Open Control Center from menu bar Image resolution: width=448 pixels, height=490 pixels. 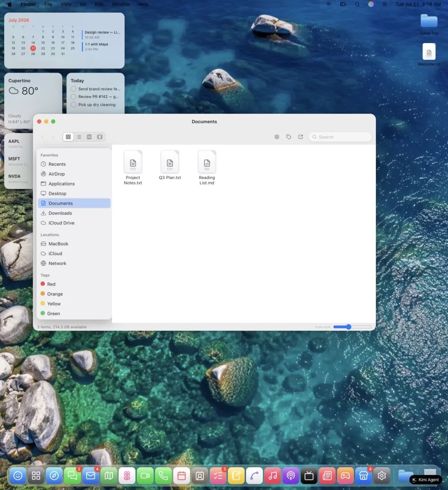(385, 5)
